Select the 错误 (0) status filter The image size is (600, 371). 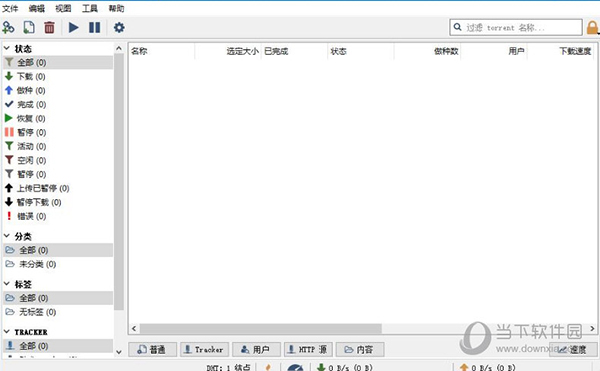point(58,216)
